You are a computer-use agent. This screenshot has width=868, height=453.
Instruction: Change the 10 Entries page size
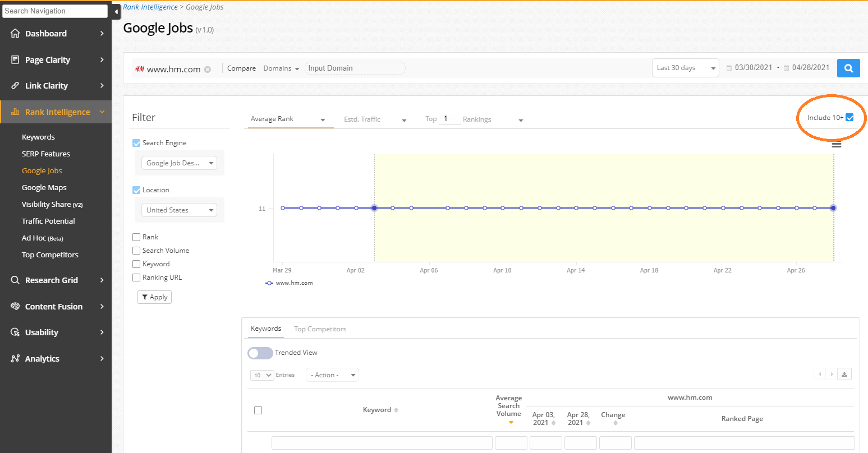262,375
